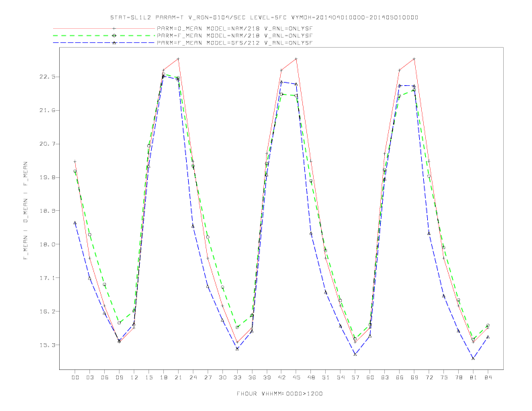Click x-axis forecast hour label 84

(x=488, y=377)
